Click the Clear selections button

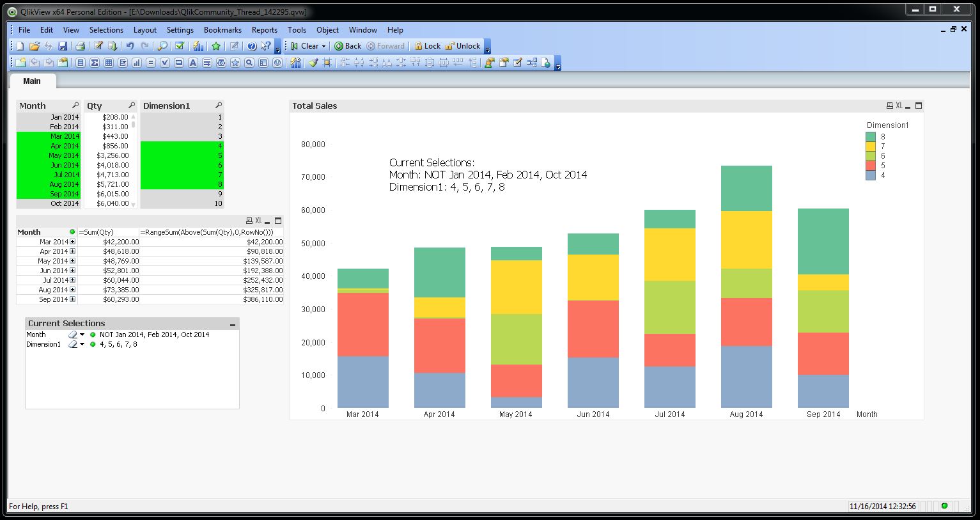(x=305, y=46)
